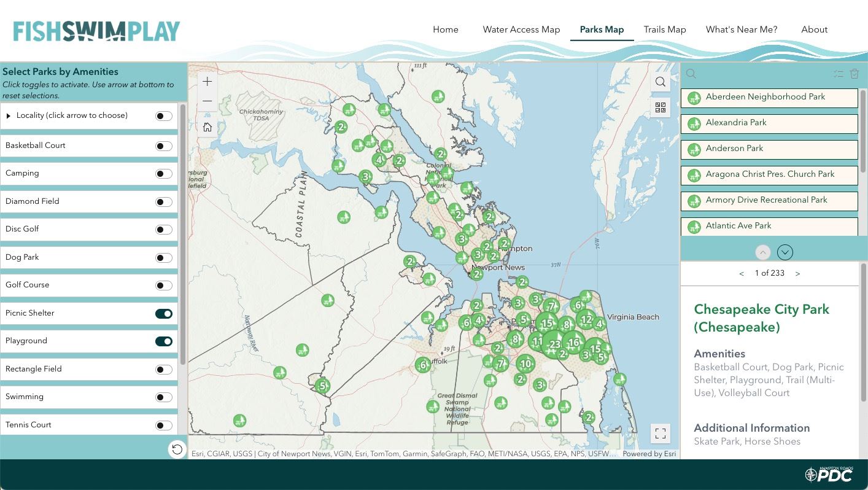868x490 pixels.
Task: Reset amenity selections with circular arrow
Action: [x=177, y=449]
